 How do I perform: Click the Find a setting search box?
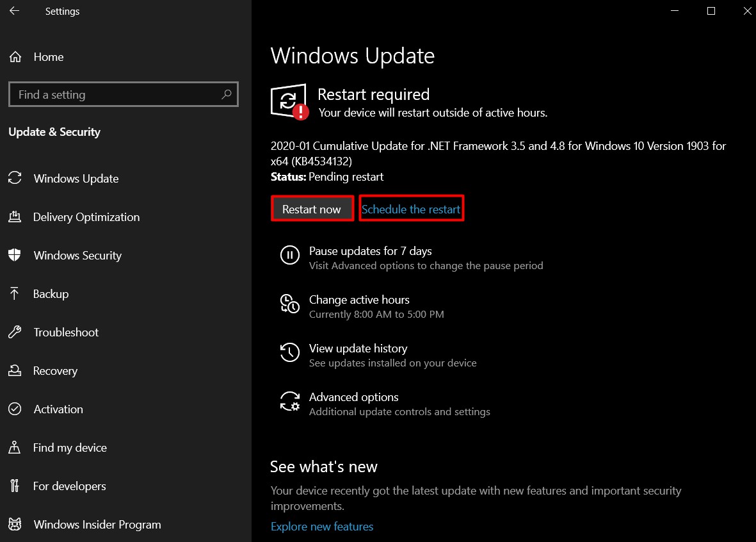[124, 94]
